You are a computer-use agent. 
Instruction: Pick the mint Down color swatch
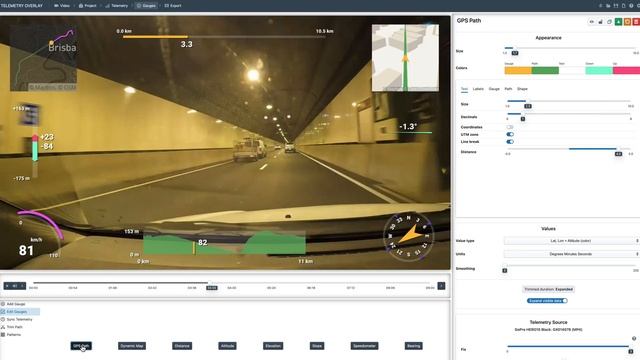pos(599,70)
